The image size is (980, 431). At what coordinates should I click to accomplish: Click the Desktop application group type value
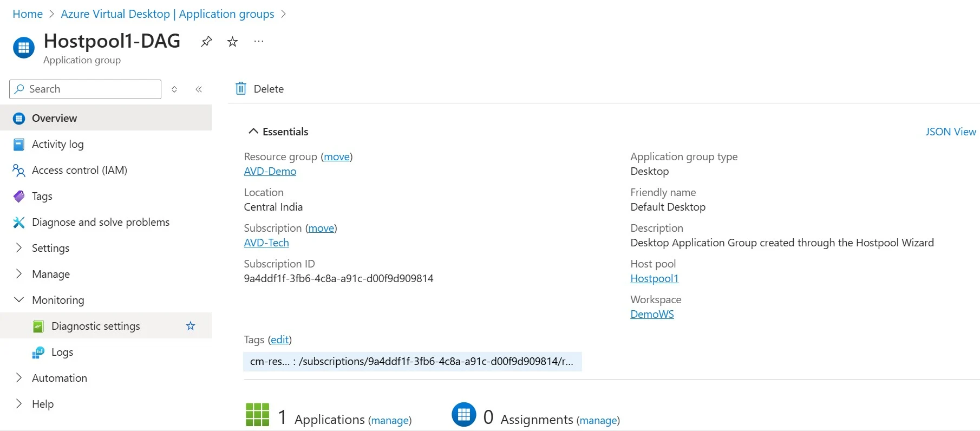[x=649, y=171]
